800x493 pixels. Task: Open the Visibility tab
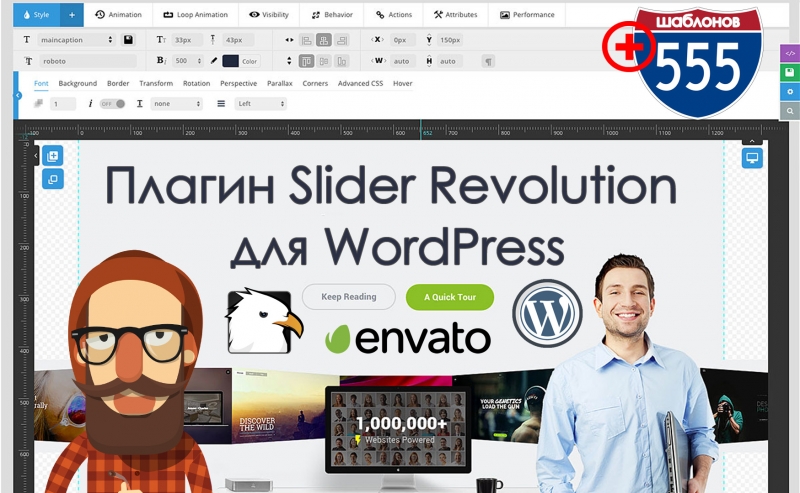point(269,15)
